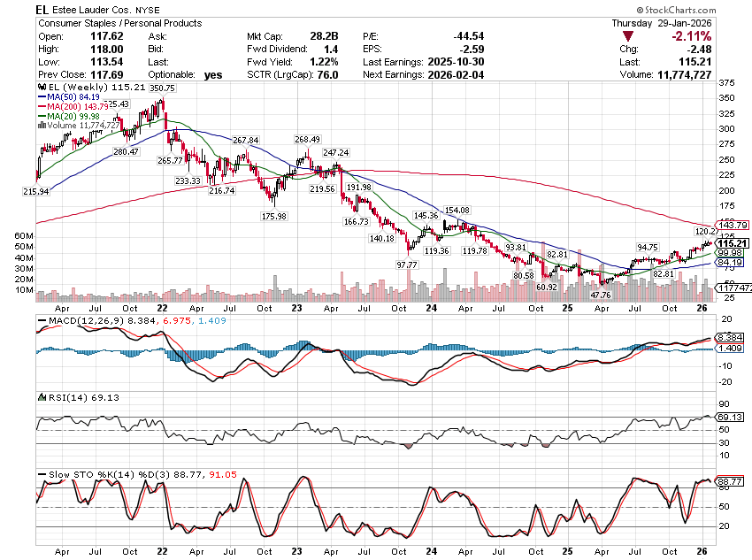Click the candlestick icon beside EL (Weekly)

[x=41, y=88]
